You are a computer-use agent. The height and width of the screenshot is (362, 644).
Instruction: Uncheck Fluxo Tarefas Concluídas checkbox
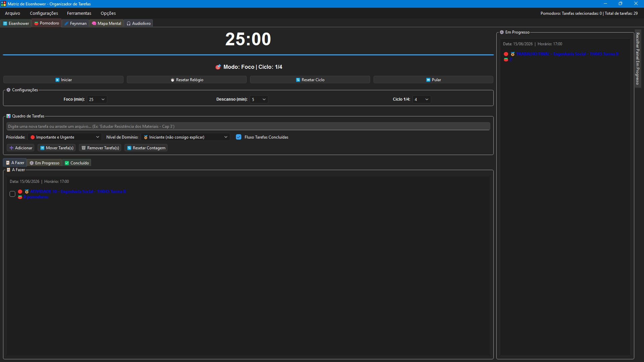coord(239,137)
